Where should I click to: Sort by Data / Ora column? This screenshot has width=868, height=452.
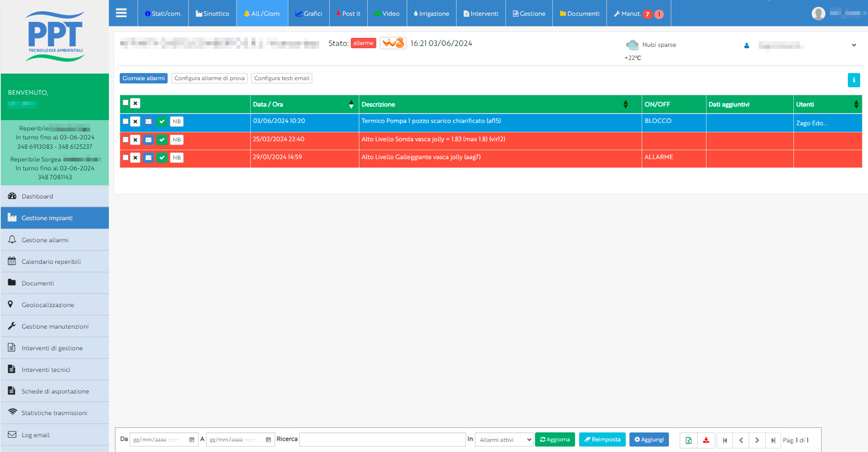tap(351, 105)
